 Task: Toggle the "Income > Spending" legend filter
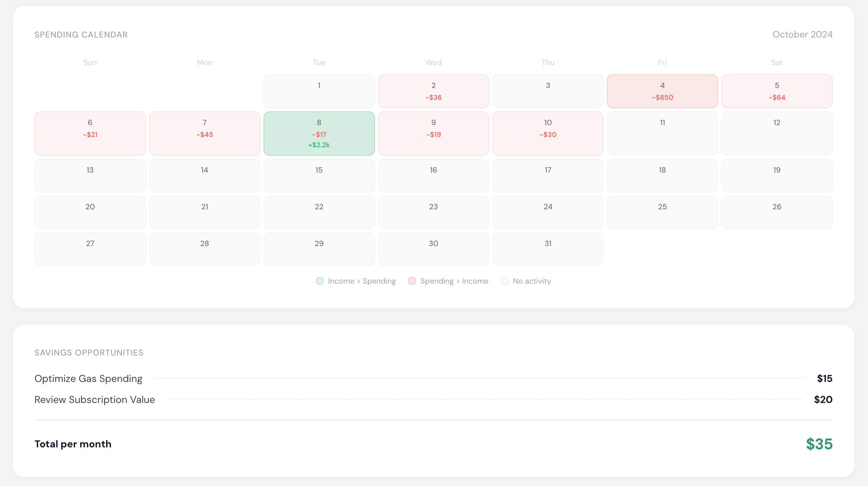tap(355, 281)
